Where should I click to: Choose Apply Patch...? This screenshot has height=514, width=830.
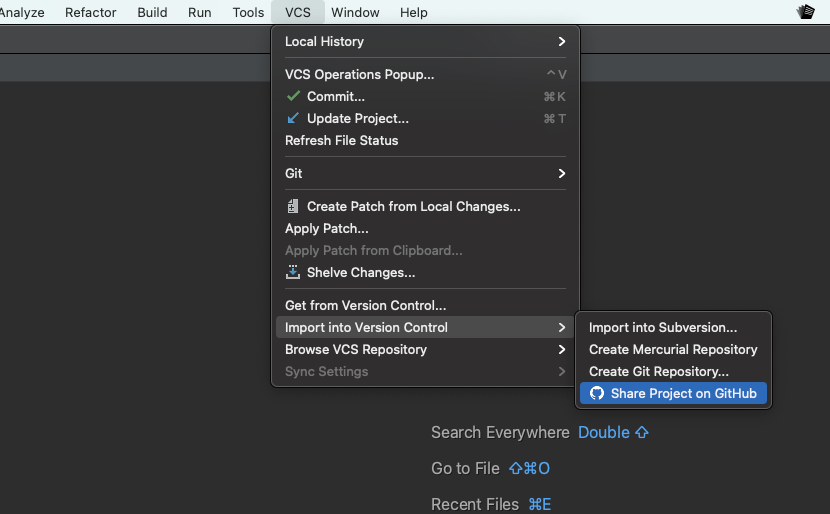click(x=425, y=229)
